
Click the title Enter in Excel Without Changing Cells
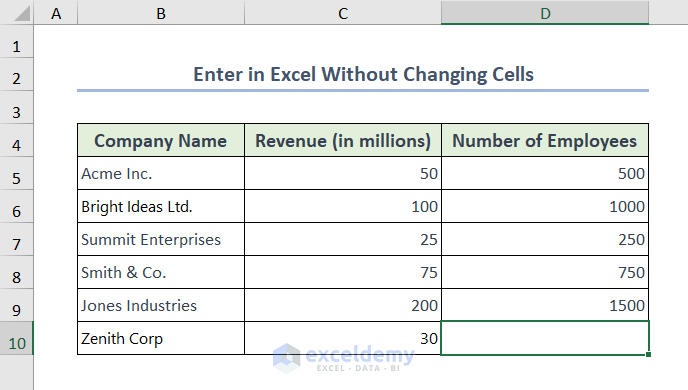tap(363, 74)
